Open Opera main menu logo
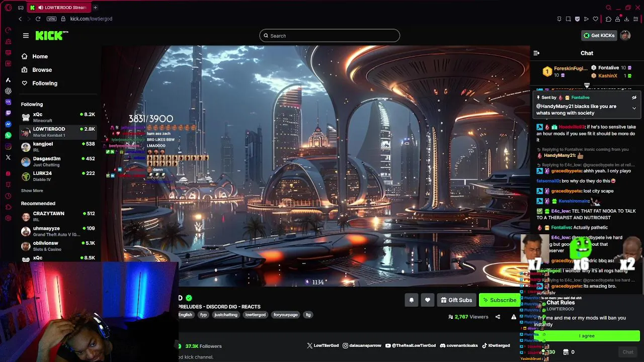644x362 pixels. coord(8,8)
